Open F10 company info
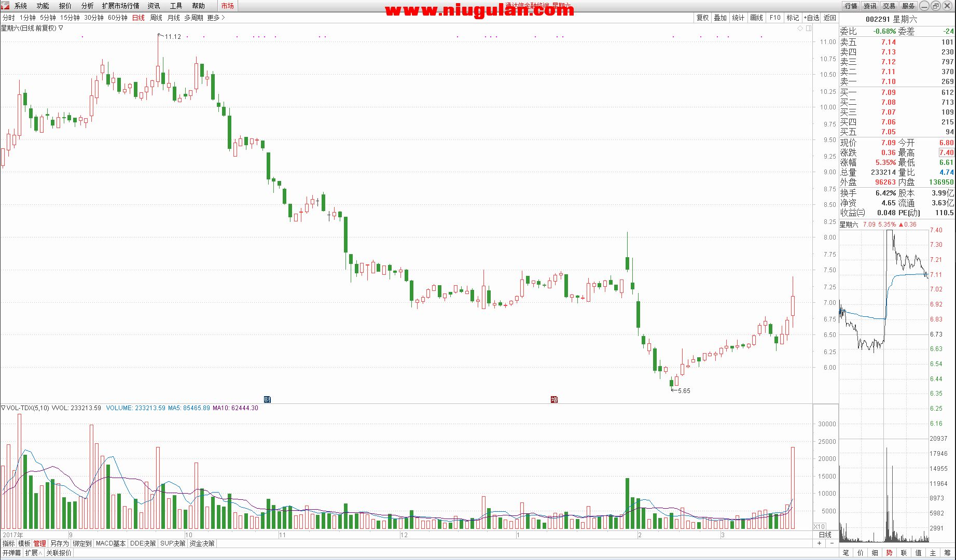Viewport: 956px width, 560px height. pos(775,18)
